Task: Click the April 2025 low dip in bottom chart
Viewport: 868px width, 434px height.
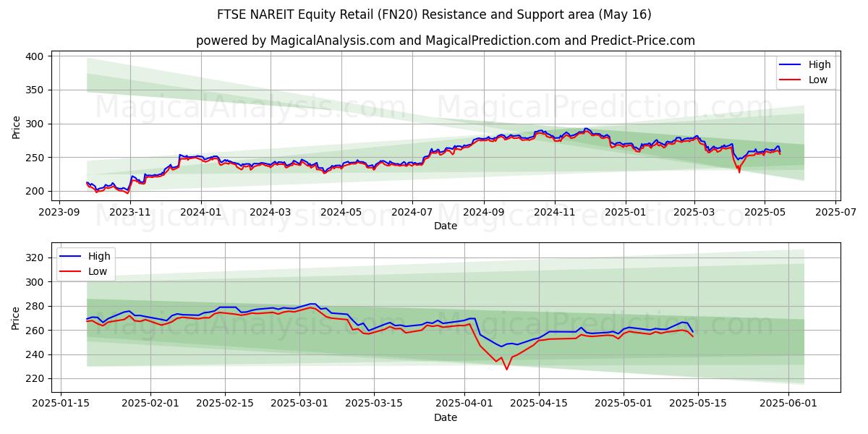Action: pos(506,369)
